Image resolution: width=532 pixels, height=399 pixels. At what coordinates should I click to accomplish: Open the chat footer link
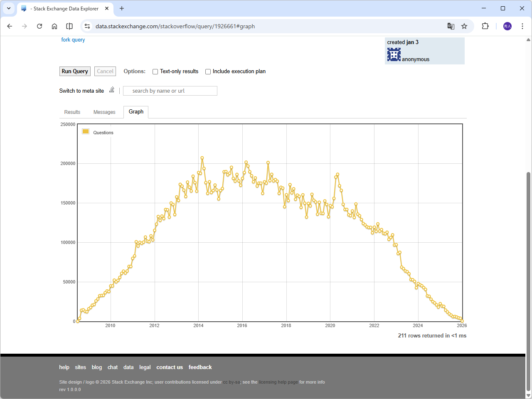tap(113, 367)
